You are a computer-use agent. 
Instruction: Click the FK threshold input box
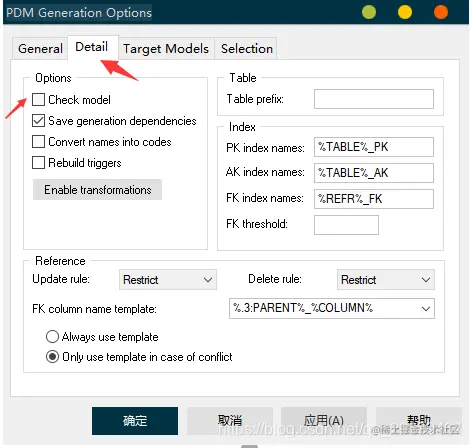(x=346, y=225)
